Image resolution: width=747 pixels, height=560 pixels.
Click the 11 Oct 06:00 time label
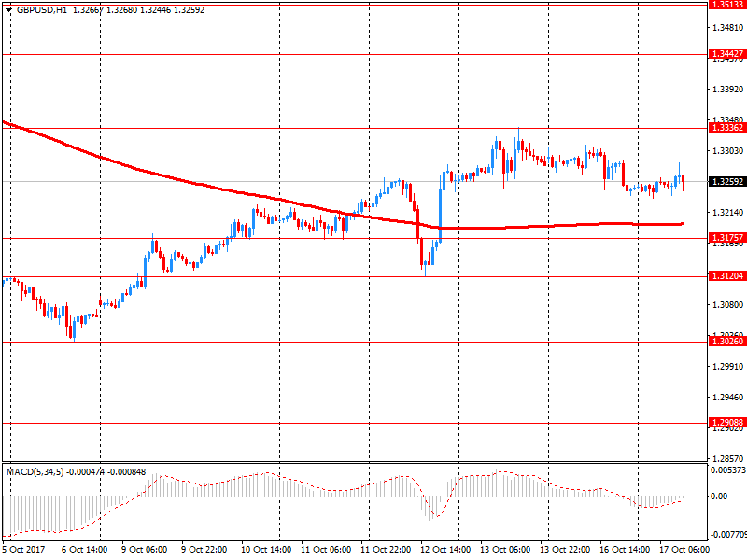click(326, 550)
